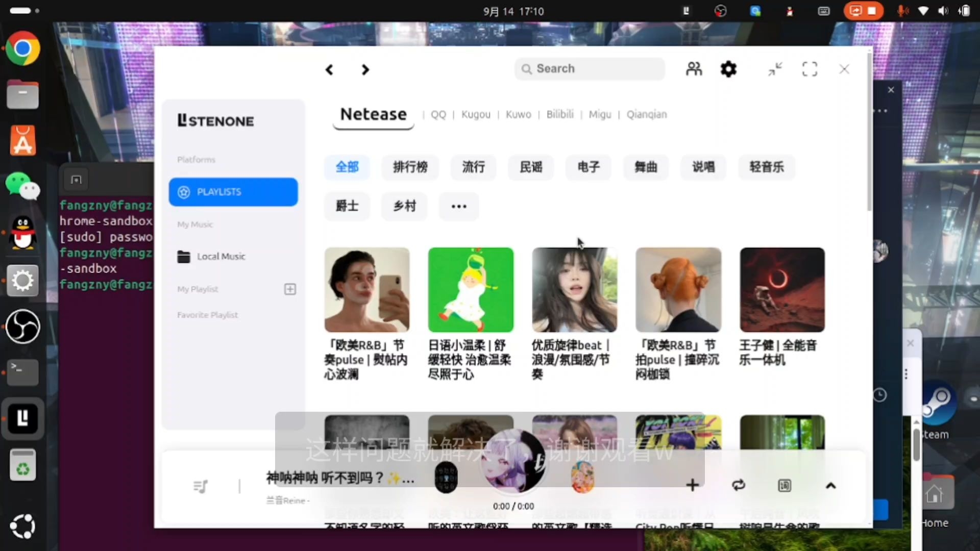
Task: Open Trash from the dock
Action: click(22, 465)
